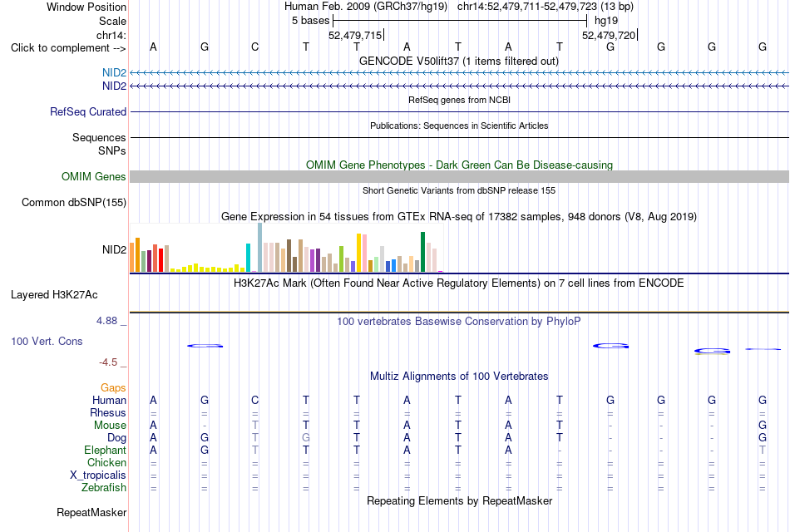Open the Layered H3K27Ac track label
The image size is (790, 532).
pos(54,295)
